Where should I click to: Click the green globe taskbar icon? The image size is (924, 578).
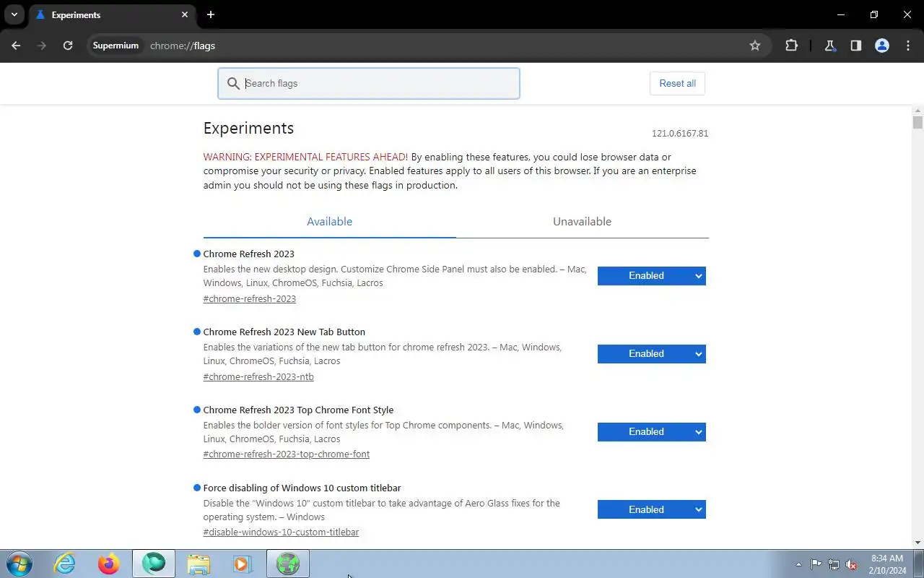(x=288, y=564)
